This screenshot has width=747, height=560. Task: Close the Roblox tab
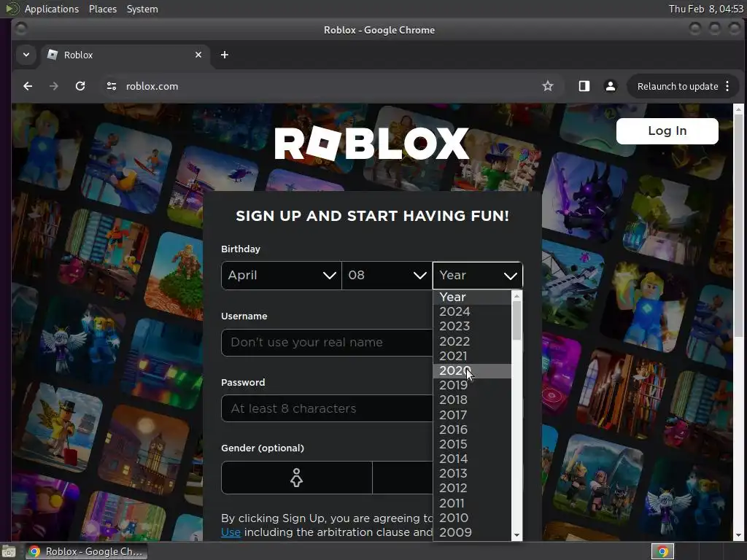pyautogui.click(x=198, y=55)
